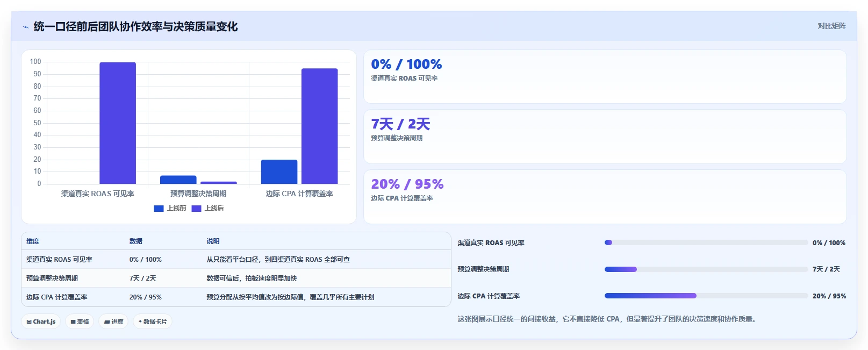Viewport: 868px width, 350px height.
Task: Click the 20% / 95% value beside the progress bar
Action: click(829, 296)
